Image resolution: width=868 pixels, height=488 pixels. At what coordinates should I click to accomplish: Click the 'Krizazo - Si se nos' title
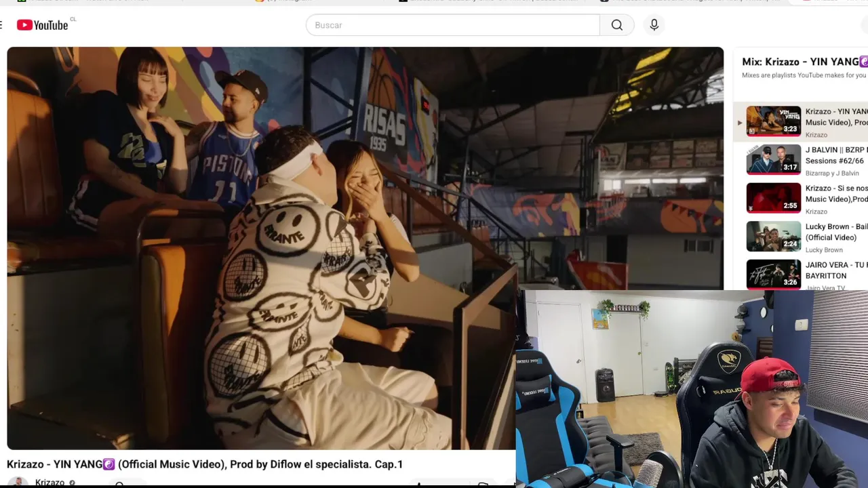pos(836,193)
